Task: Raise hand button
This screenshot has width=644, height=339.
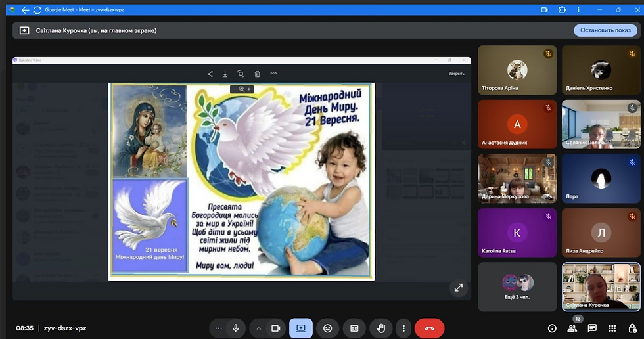Action: pyautogui.click(x=381, y=328)
